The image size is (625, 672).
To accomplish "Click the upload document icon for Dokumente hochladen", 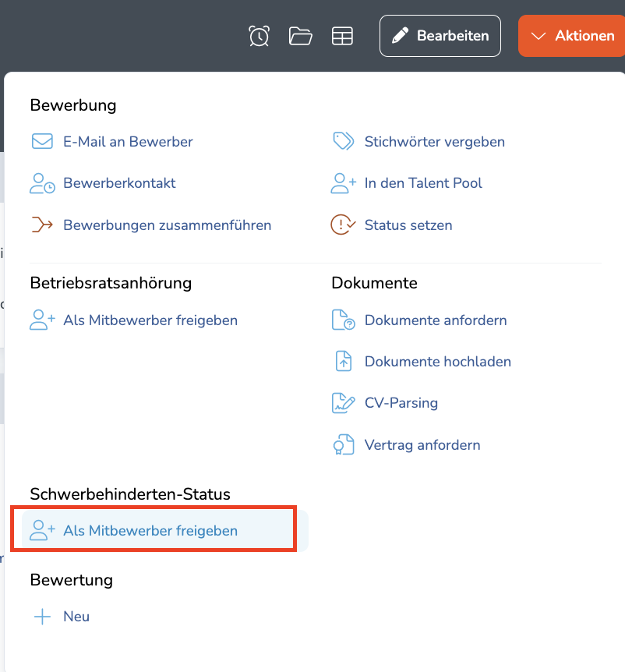I will 344,361.
